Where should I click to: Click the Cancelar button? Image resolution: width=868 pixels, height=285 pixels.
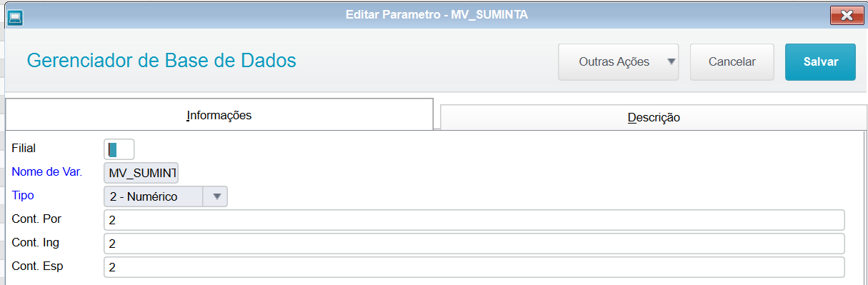[x=732, y=62]
